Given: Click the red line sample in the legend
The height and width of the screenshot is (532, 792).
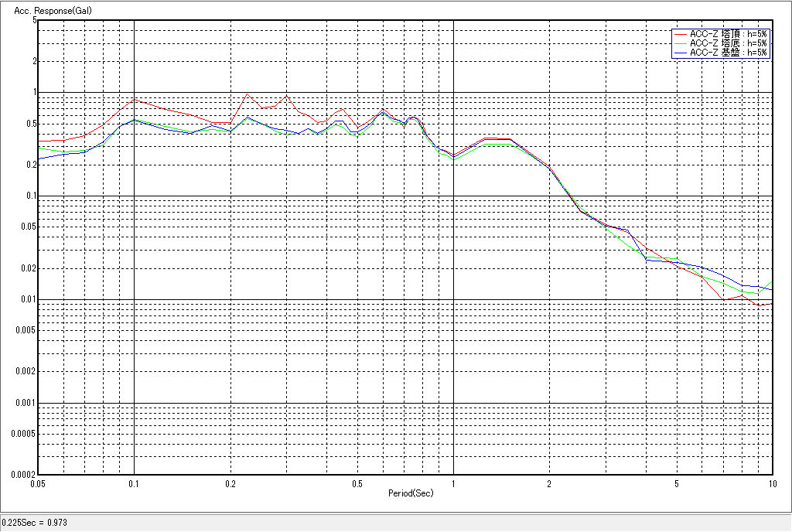Looking at the screenshot, I should coord(681,34).
